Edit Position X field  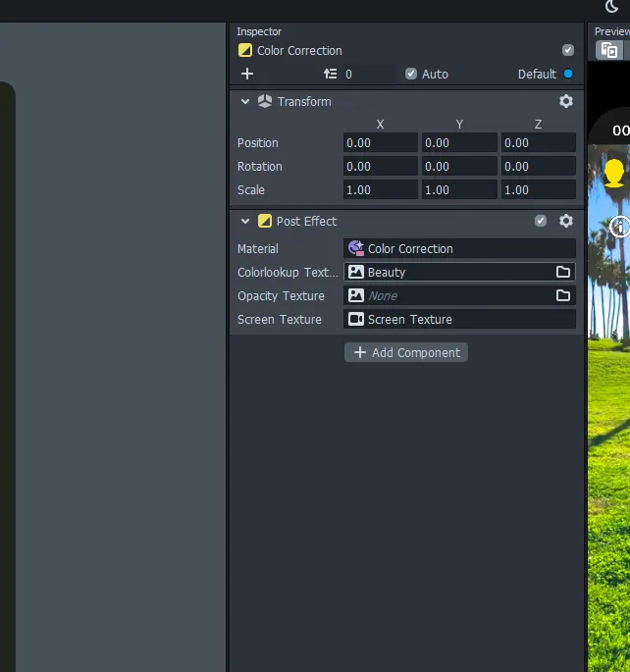tap(380, 142)
